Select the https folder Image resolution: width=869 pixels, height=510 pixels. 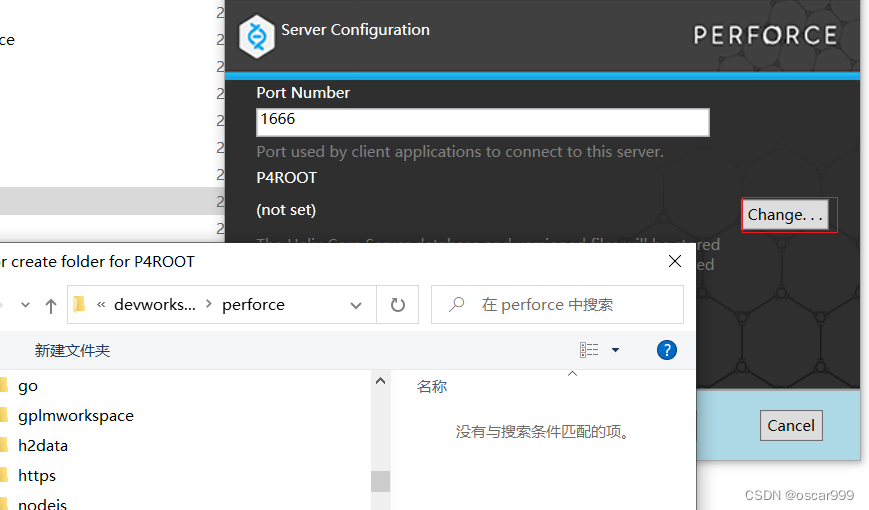37,476
